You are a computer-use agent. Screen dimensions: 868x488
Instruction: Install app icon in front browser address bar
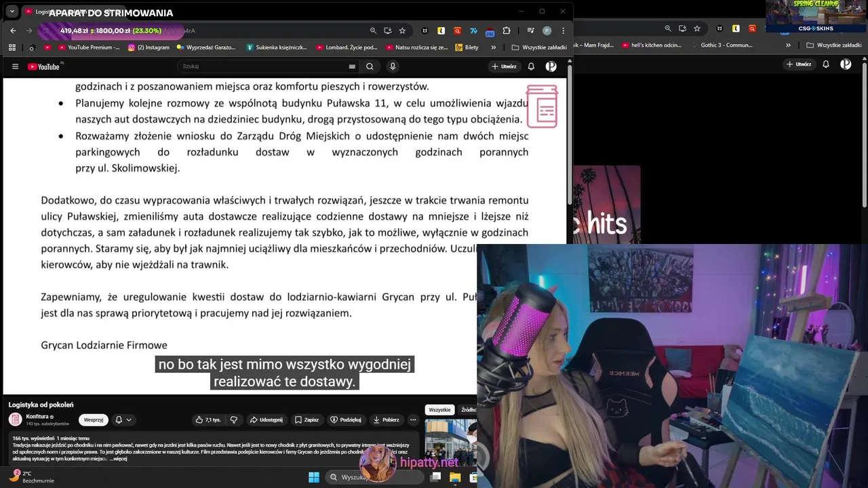[388, 30]
